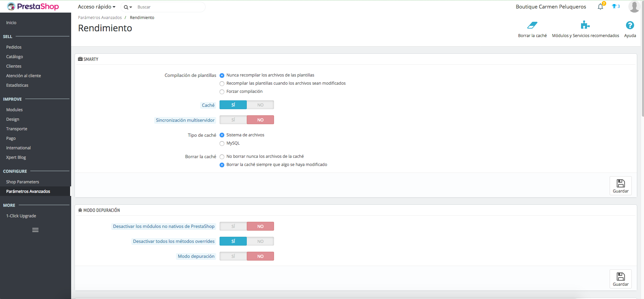
Task: Open Módulos y Servicios recomendados puzzle icon
Action: pyautogui.click(x=585, y=25)
